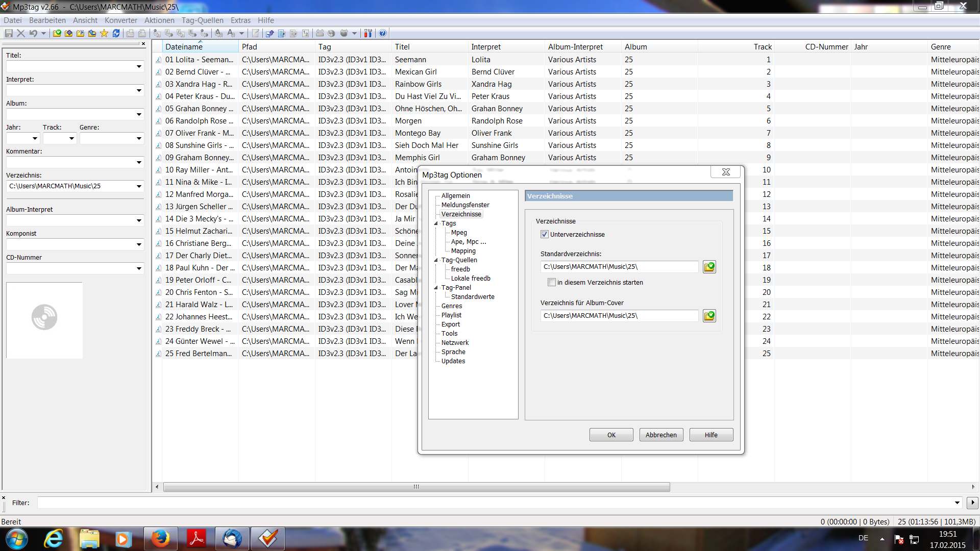This screenshot has height=551, width=980.
Task: Click the Abbrechen button
Action: point(661,435)
